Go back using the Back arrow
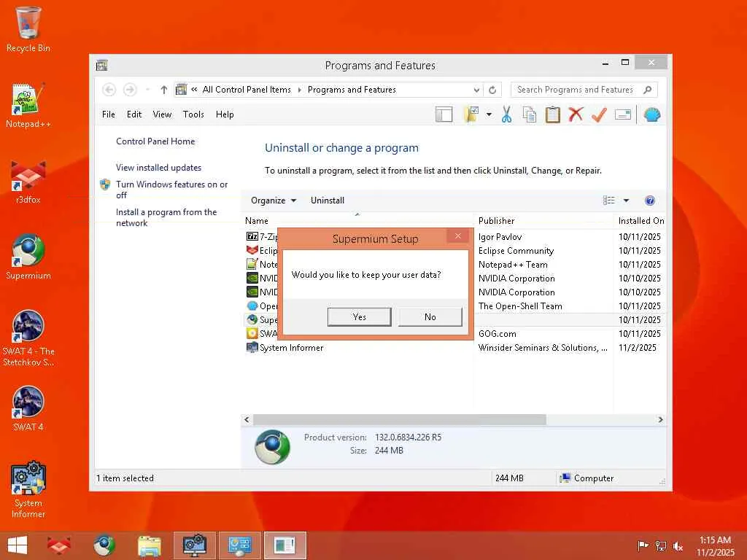The height and width of the screenshot is (560, 747). point(109,90)
